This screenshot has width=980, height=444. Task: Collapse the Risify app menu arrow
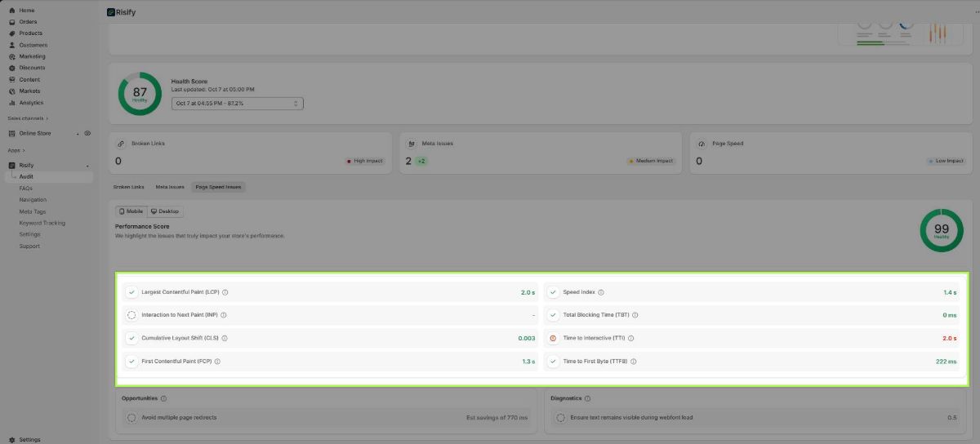point(87,166)
